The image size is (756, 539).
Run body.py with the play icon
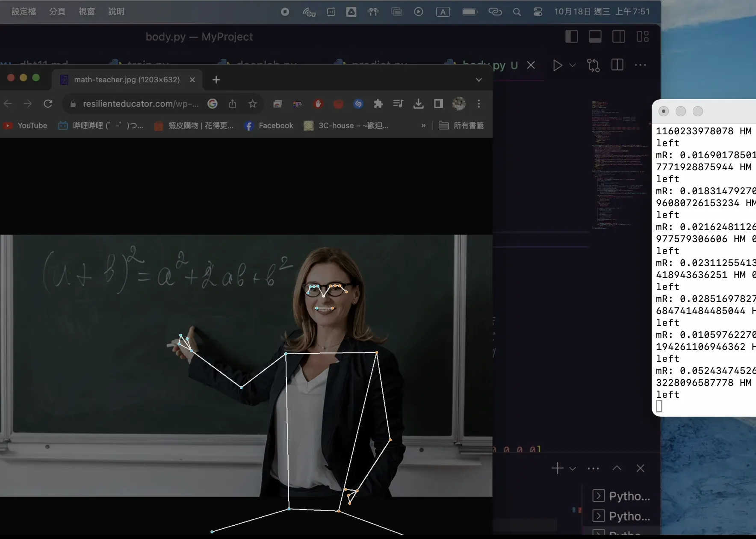[x=558, y=65]
